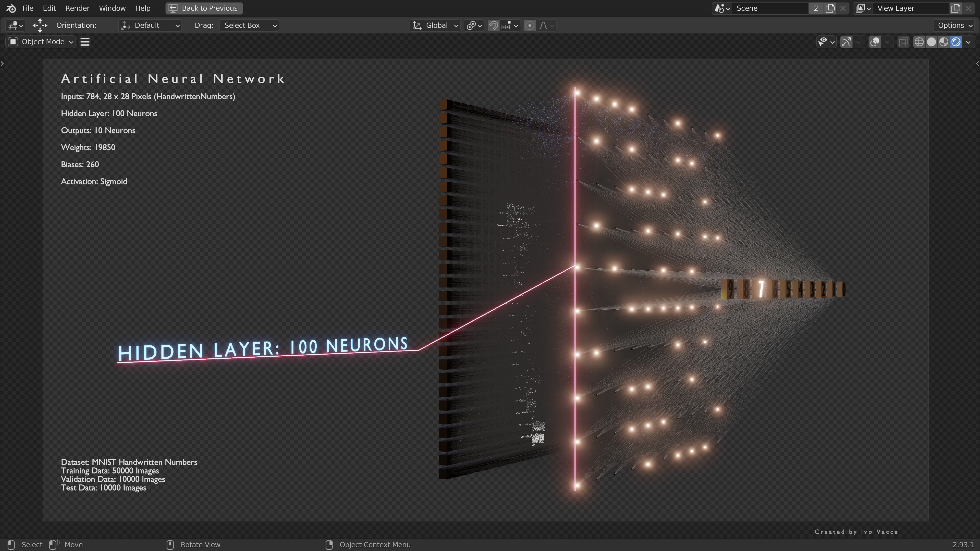The width and height of the screenshot is (980, 551).
Task: Switch to Solid viewport shading
Action: pos(931,42)
